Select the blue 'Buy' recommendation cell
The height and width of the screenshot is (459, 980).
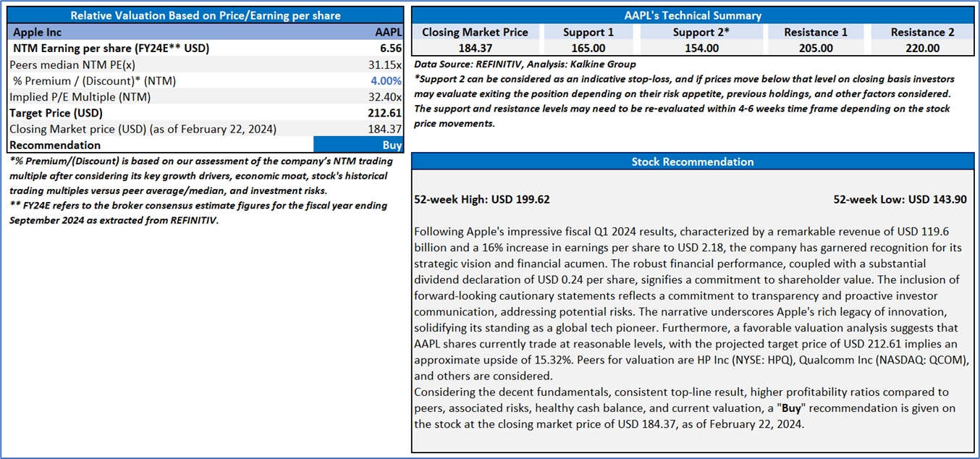358,145
